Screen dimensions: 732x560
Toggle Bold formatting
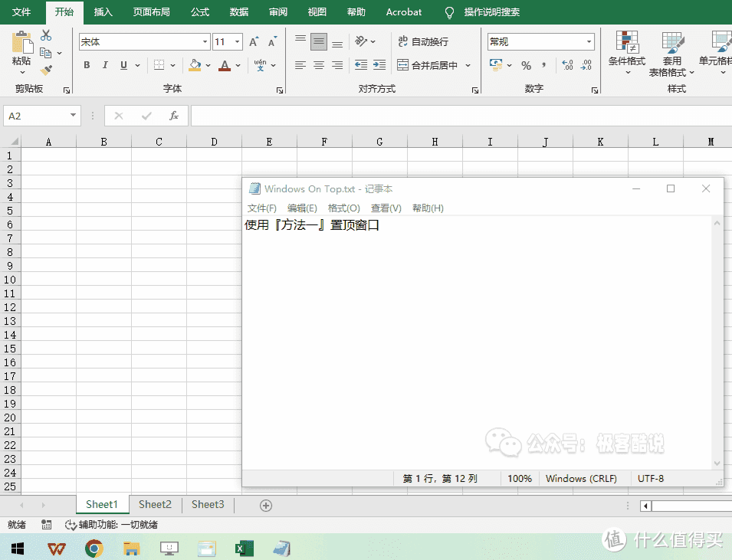(87, 65)
